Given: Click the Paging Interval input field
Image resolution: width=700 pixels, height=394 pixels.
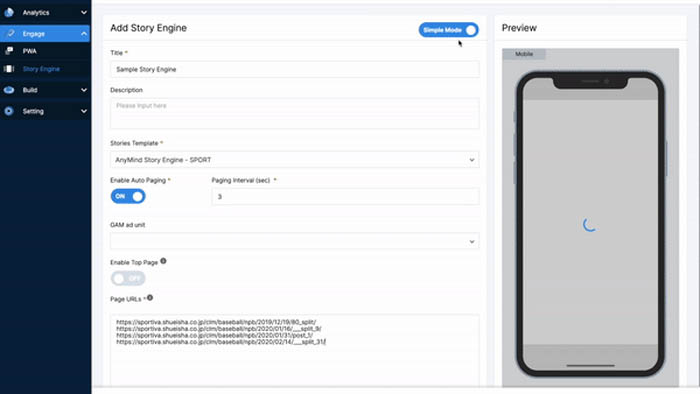Looking at the screenshot, I should [346, 196].
